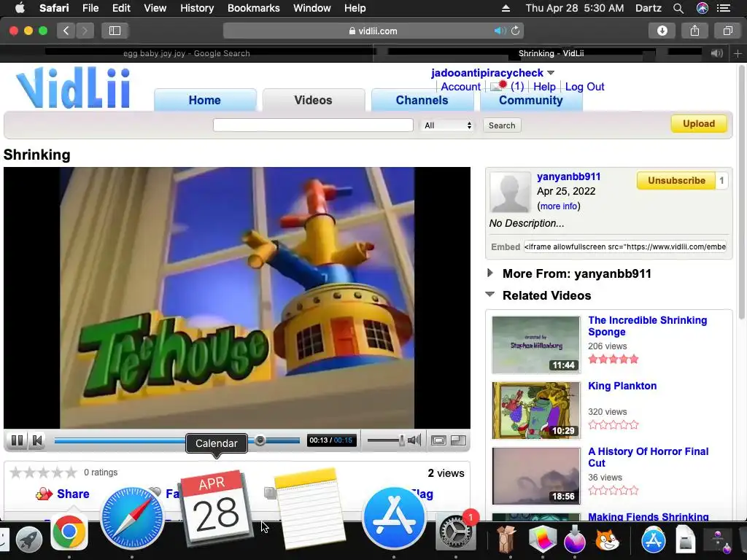Screen dimensions: 747x560
Task: Open the Account link
Action: [461, 87]
